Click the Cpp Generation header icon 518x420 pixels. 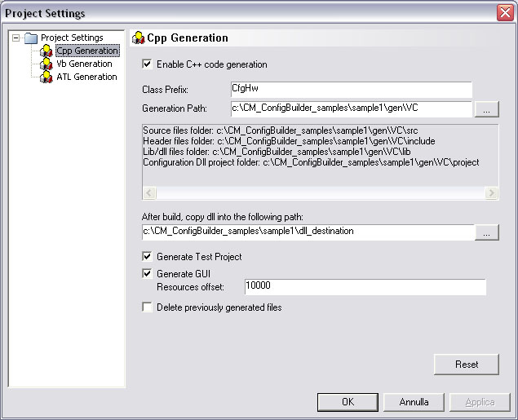(x=139, y=38)
